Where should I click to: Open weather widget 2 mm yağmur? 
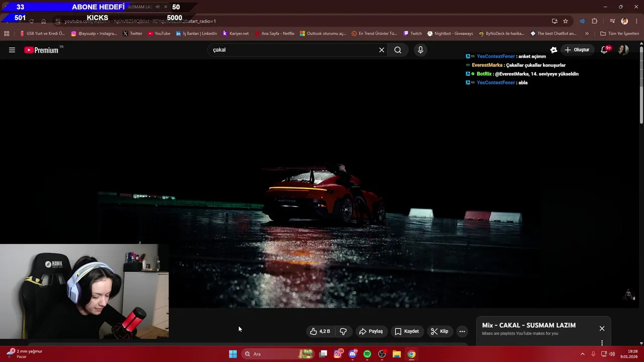[24, 354]
